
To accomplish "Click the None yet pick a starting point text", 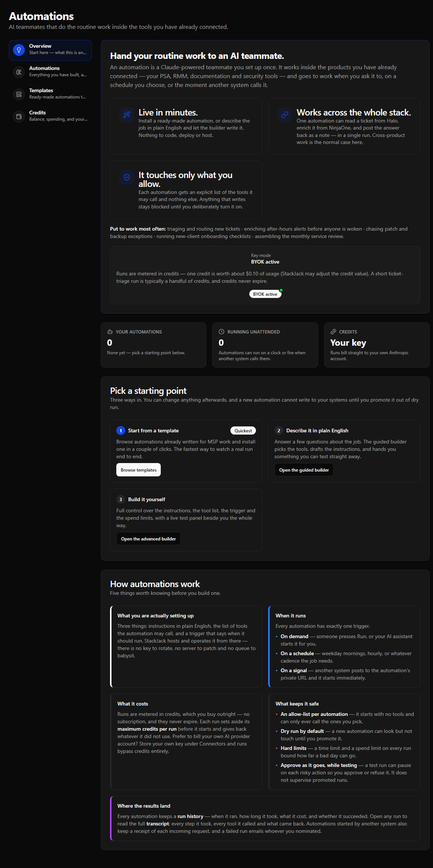I will coord(146,353).
